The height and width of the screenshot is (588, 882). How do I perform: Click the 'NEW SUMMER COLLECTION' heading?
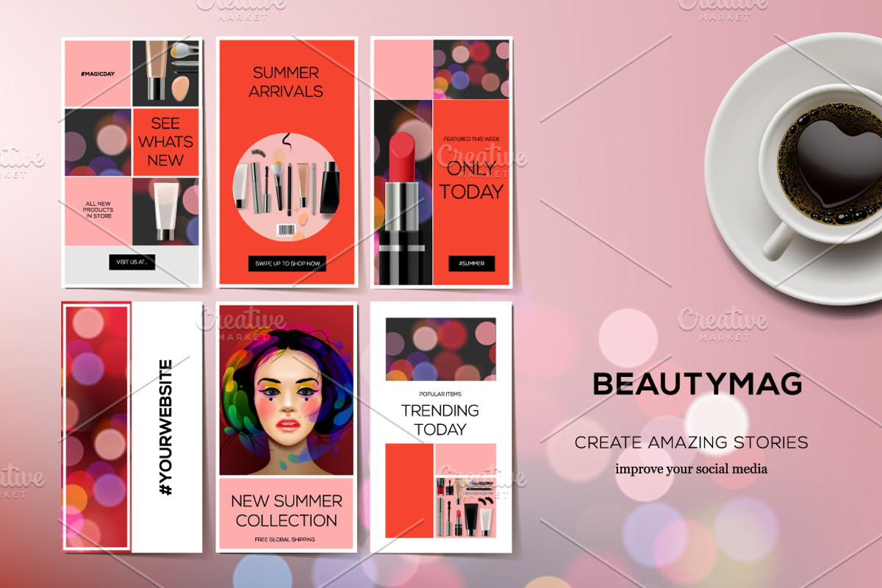point(287,511)
